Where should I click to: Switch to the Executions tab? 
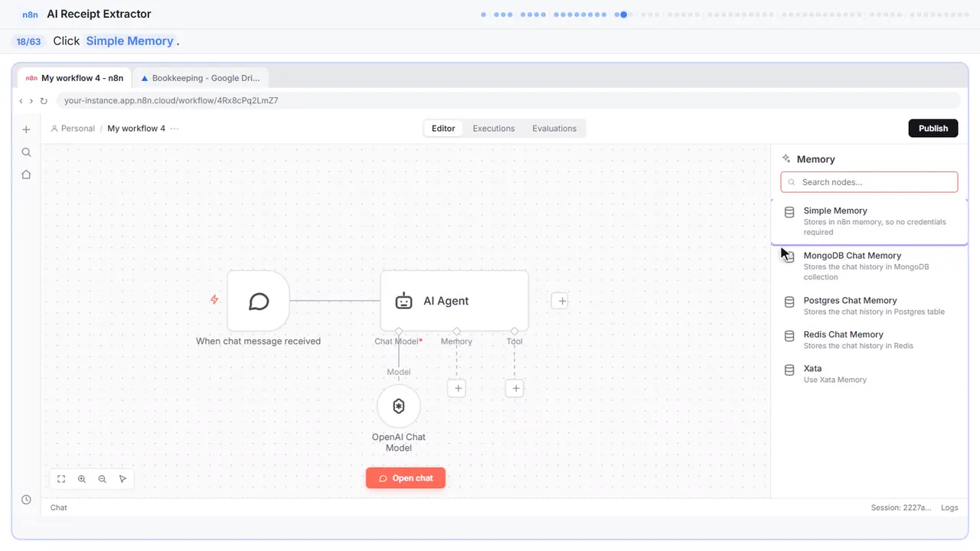pyautogui.click(x=494, y=129)
